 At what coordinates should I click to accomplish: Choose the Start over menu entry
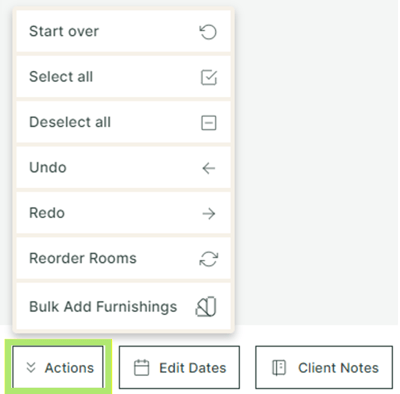click(x=123, y=31)
